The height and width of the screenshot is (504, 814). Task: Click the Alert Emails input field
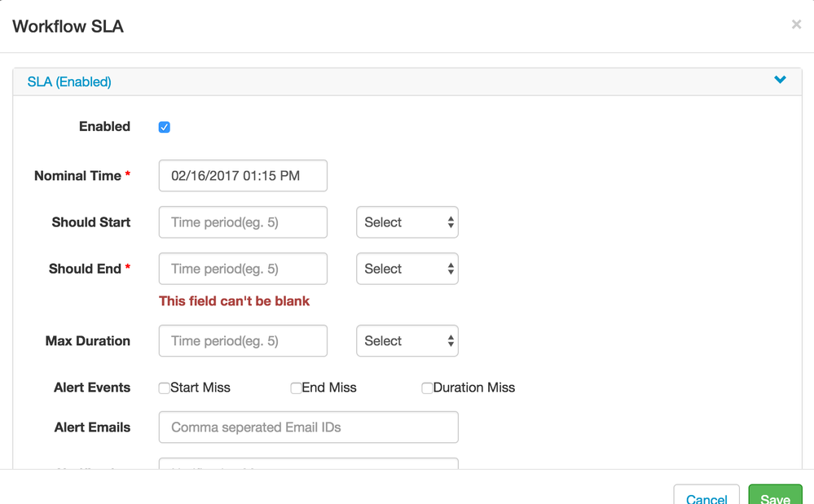click(308, 427)
